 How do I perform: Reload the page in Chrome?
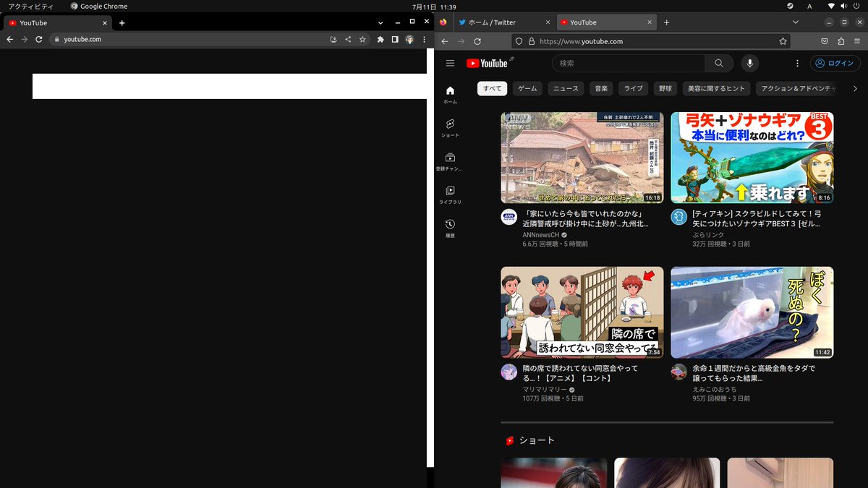pos(38,39)
